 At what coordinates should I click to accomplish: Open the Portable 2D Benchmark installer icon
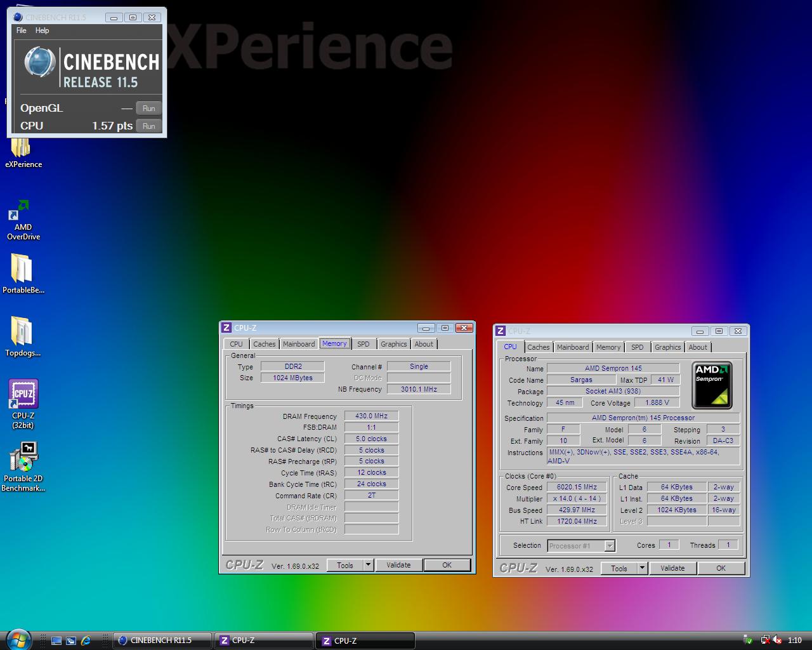click(x=23, y=467)
